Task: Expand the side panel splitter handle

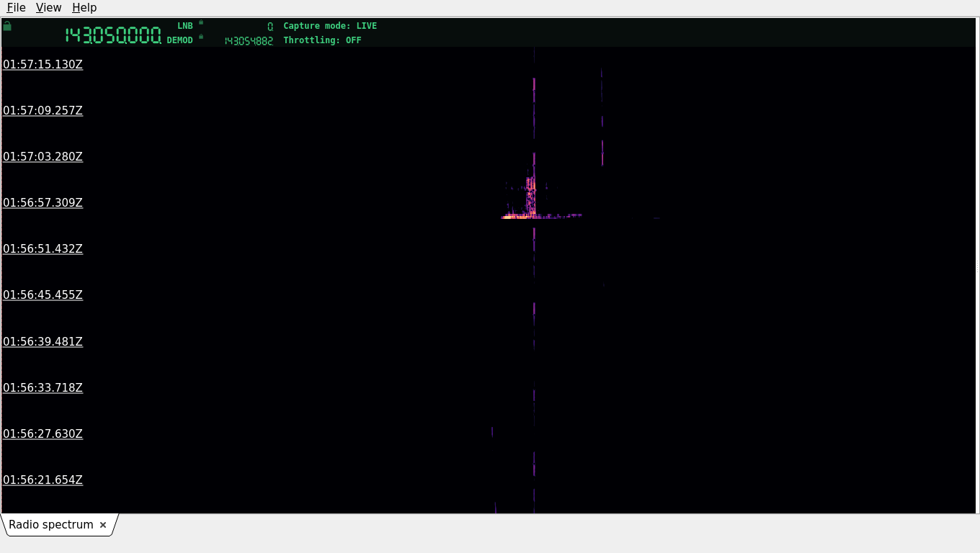Action: tap(977, 266)
